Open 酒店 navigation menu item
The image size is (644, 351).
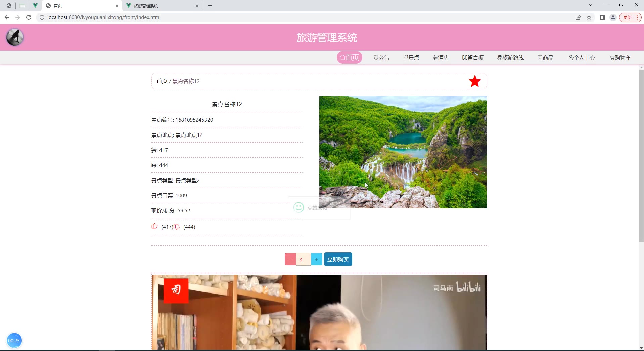[x=441, y=58]
